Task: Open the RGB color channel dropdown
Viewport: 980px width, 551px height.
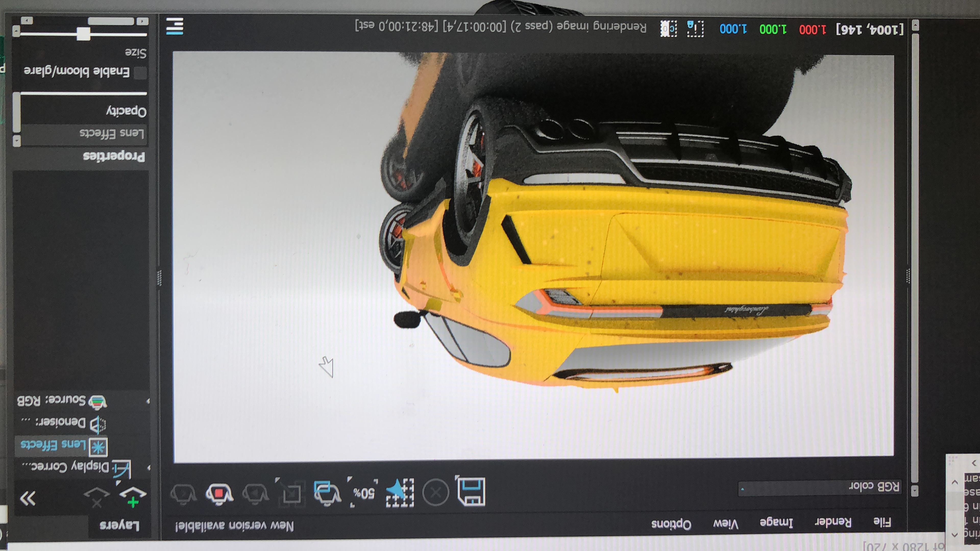Action: (x=819, y=487)
